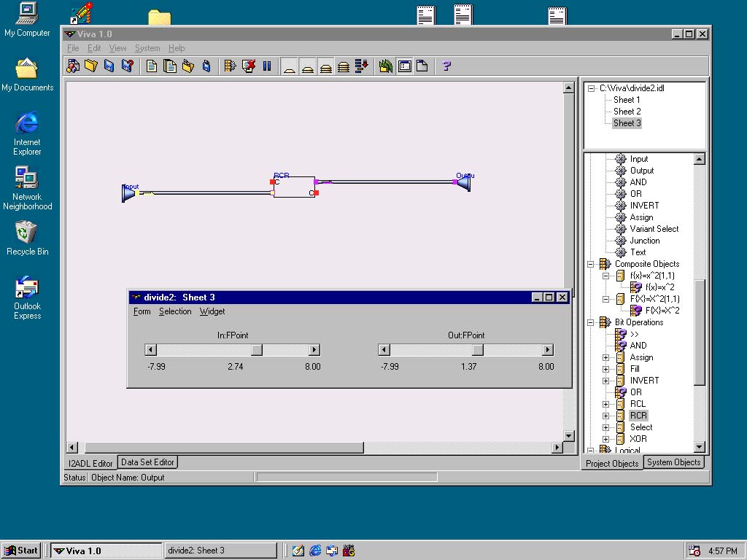Toggle the single-layer view toolbar button
This screenshot has width=747, height=560.
pyautogui.click(x=290, y=66)
